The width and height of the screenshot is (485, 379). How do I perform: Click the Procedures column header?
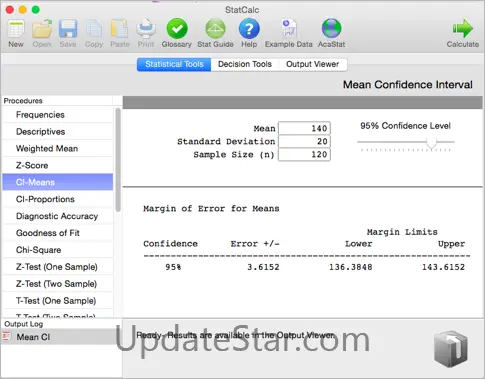tap(57, 101)
